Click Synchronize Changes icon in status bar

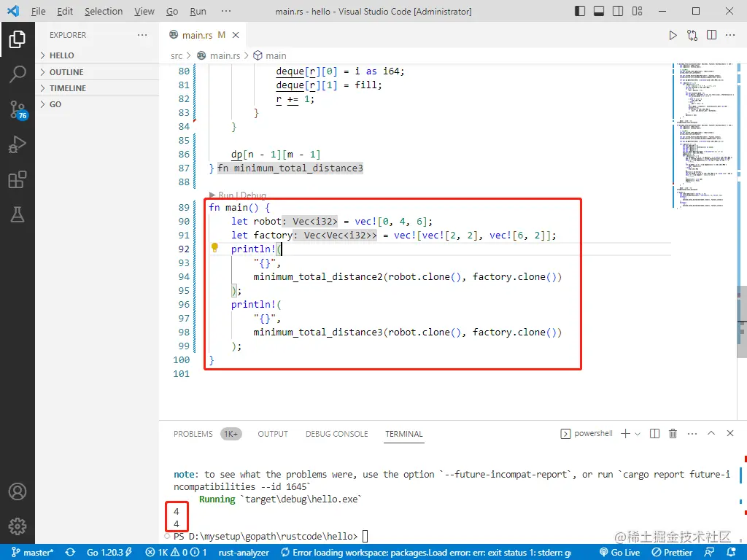click(x=71, y=553)
